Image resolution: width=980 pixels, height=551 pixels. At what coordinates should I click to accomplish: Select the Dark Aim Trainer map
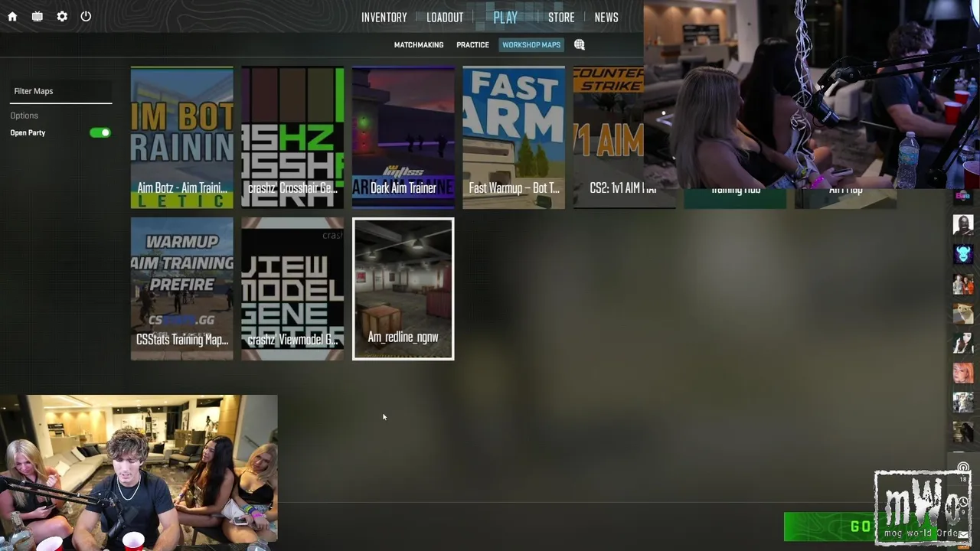403,137
